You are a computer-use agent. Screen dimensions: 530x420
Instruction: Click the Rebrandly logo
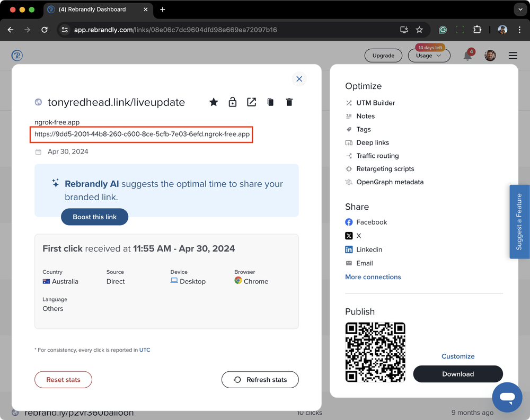click(17, 56)
